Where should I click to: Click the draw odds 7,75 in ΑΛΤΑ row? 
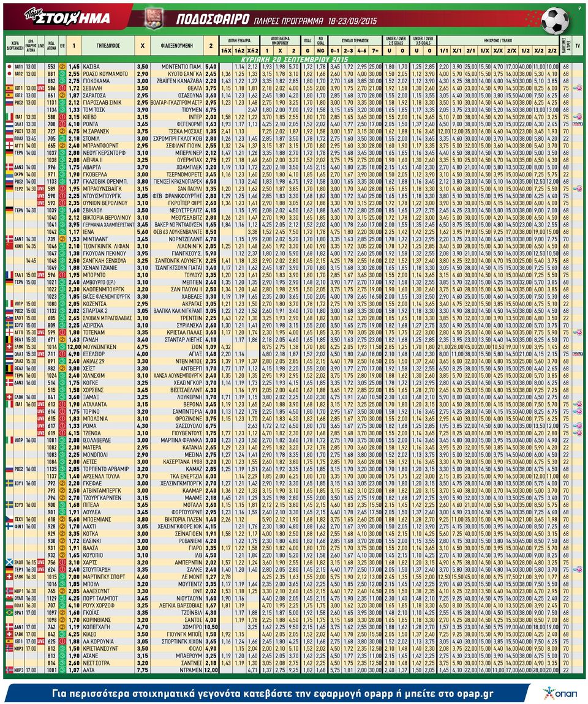[x=142, y=670]
